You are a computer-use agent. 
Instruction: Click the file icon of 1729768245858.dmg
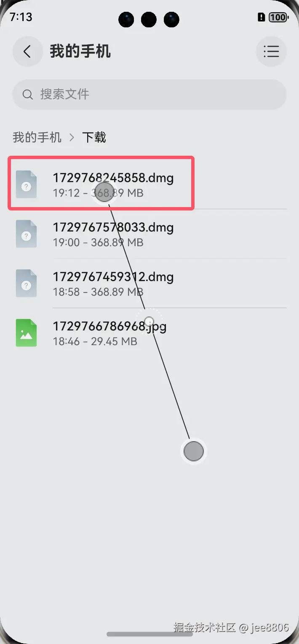tap(26, 184)
